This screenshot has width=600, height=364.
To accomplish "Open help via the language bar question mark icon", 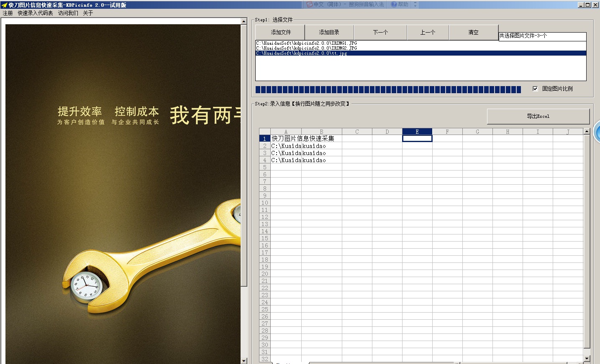I will tap(393, 5).
